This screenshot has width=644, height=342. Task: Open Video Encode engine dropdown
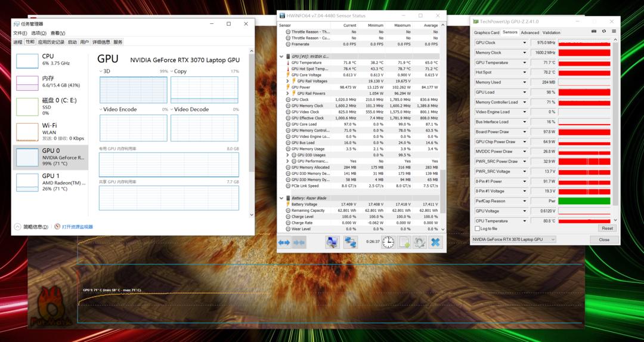pyautogui.click(x=101, y=109)
